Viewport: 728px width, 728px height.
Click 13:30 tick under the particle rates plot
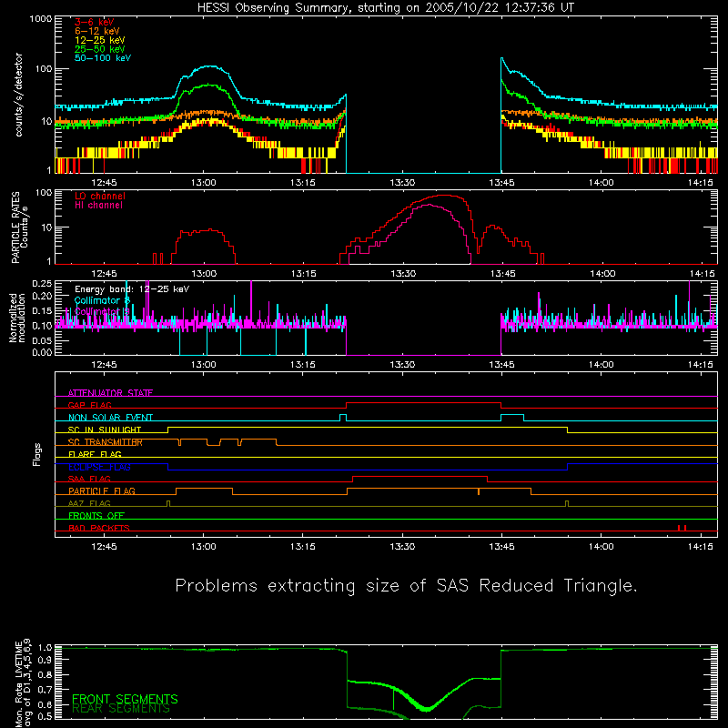403,274
